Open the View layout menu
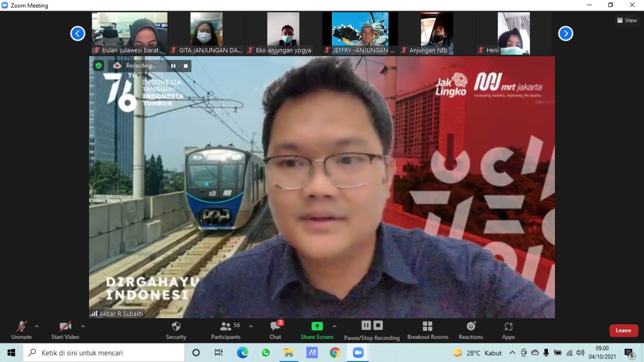Viewport: 644px width, 362px height. pos(627,20)
